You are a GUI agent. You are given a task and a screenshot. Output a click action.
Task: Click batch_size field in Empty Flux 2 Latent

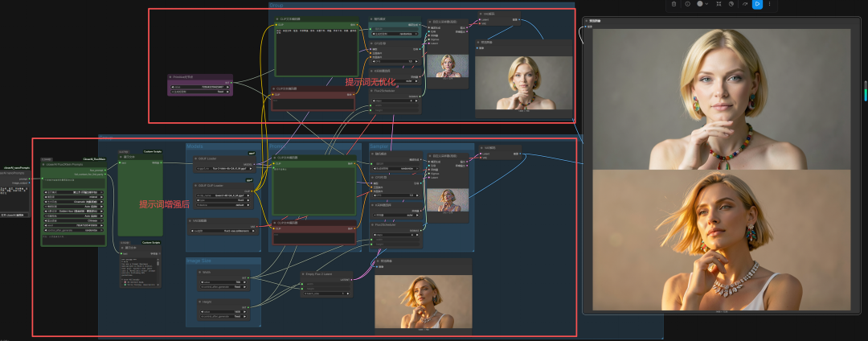point(326,294)
